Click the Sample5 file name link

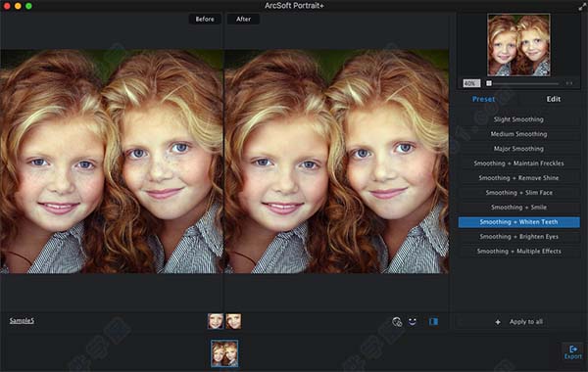click(22, 321)
